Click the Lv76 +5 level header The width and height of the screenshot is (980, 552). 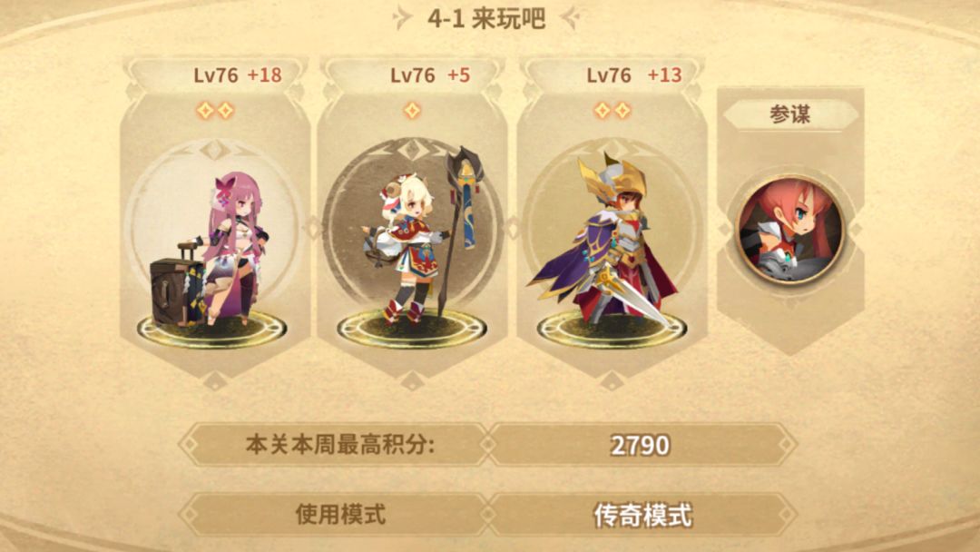430,75
